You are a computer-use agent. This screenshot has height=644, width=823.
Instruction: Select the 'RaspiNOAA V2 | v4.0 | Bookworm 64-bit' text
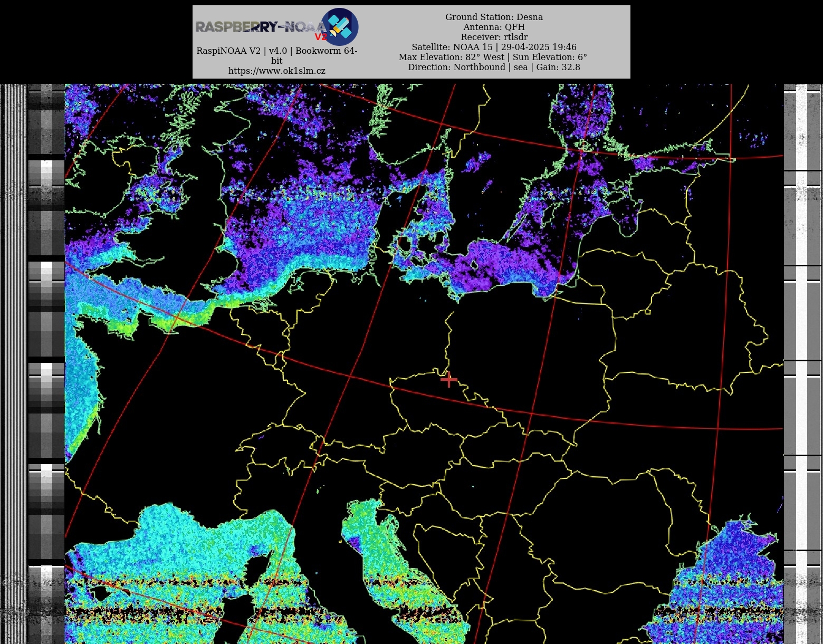[x=277, y=55]
